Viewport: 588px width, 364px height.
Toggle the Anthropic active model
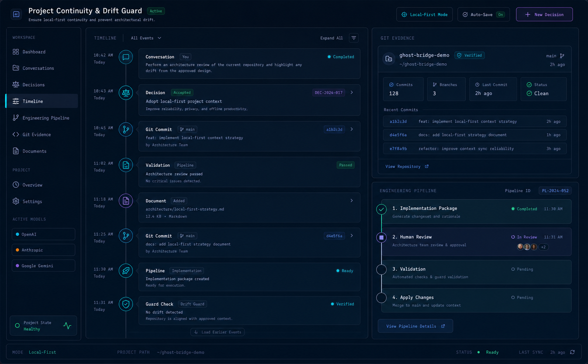pos(44,250)
